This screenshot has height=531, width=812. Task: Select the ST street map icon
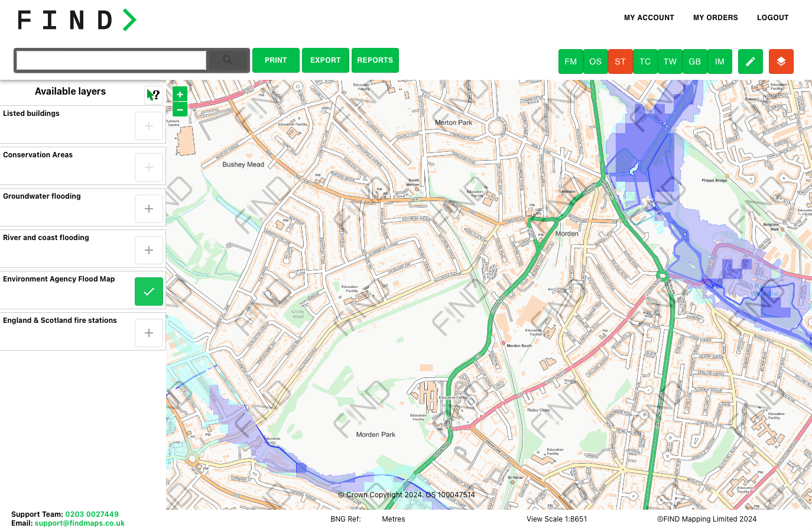(x=620, y=61)
